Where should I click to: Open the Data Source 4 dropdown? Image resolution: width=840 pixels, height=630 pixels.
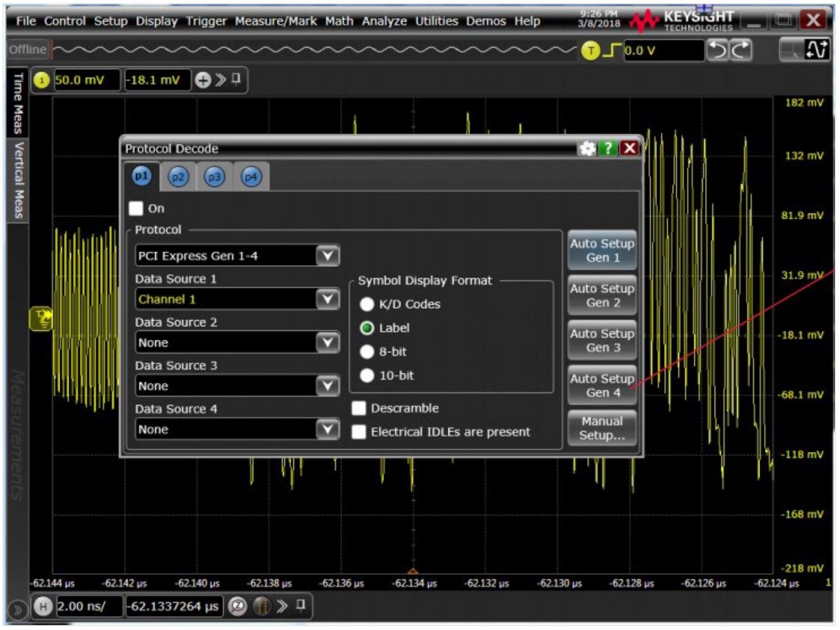tap(328, 429)
